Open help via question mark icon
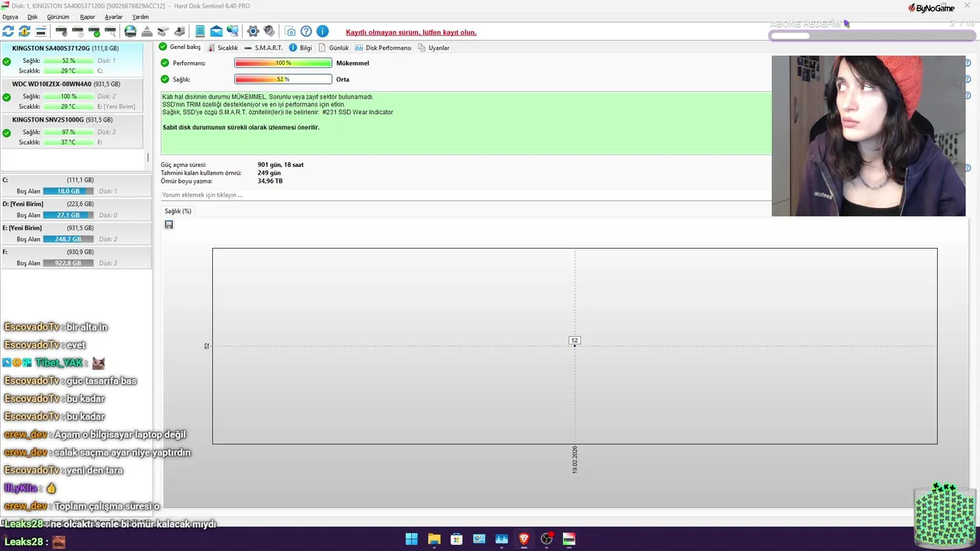Viewport: 980px width, 551px height. (306, 31)
